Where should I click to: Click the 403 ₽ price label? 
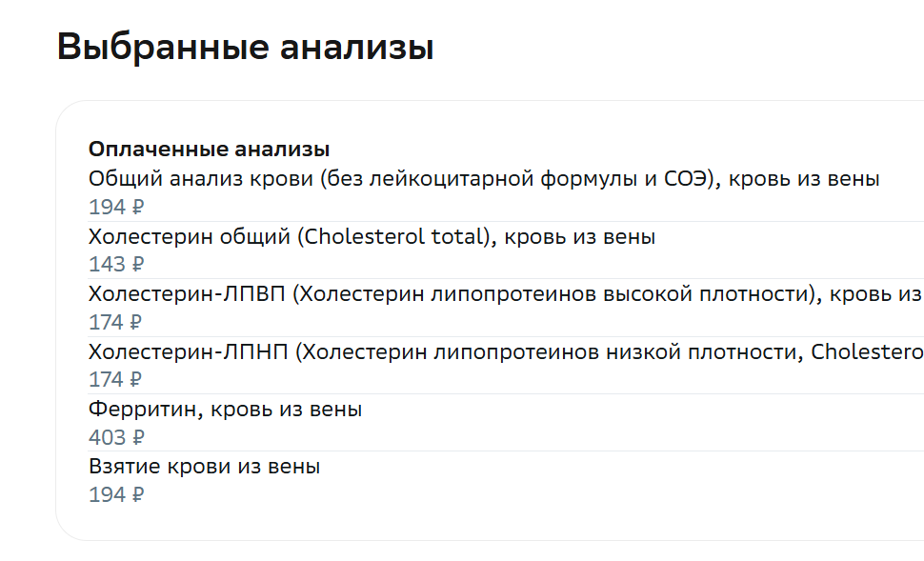point(116,437)
